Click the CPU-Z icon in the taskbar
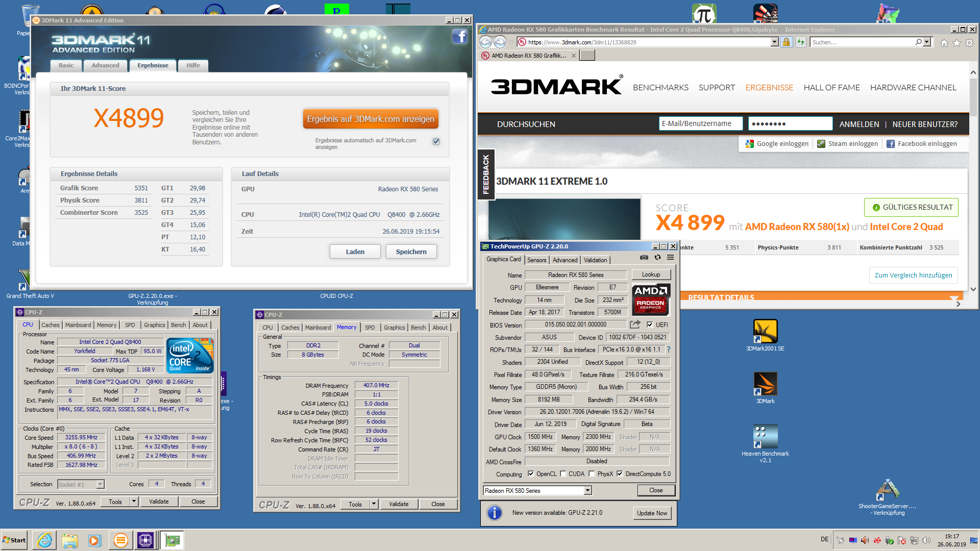Image resolution: width=980 pixels, height=551 pixels. pos(145,540)
